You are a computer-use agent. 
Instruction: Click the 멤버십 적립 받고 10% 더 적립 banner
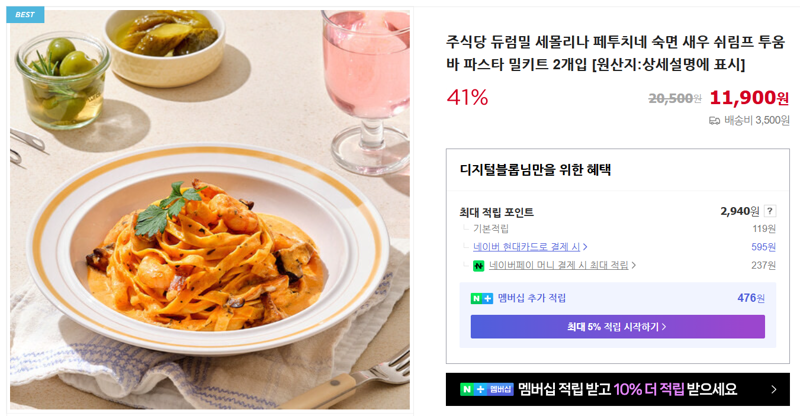pyautogui.click(x=617, y=389)
